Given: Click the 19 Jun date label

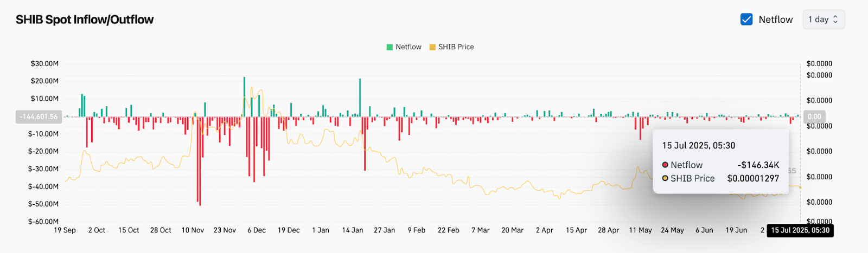Looking at the screenshot, I should [737, 230].
